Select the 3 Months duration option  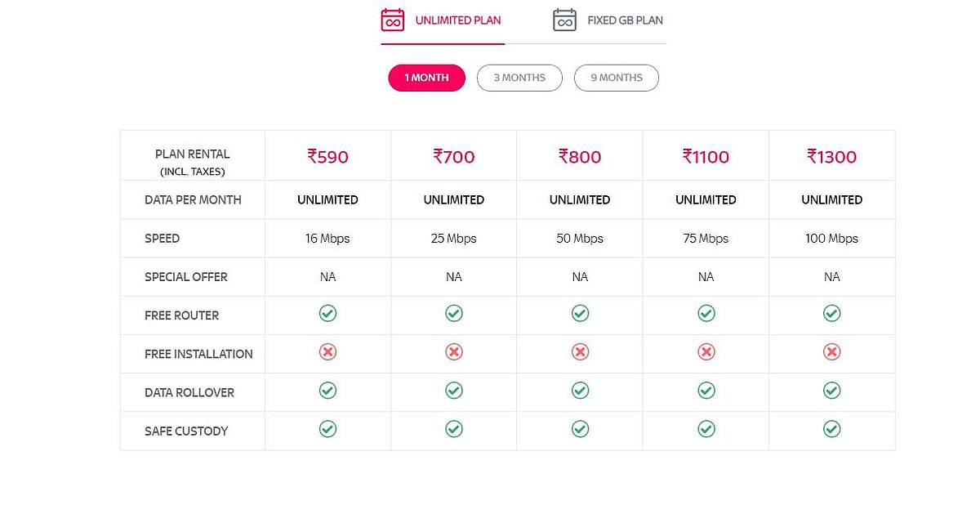519,78
